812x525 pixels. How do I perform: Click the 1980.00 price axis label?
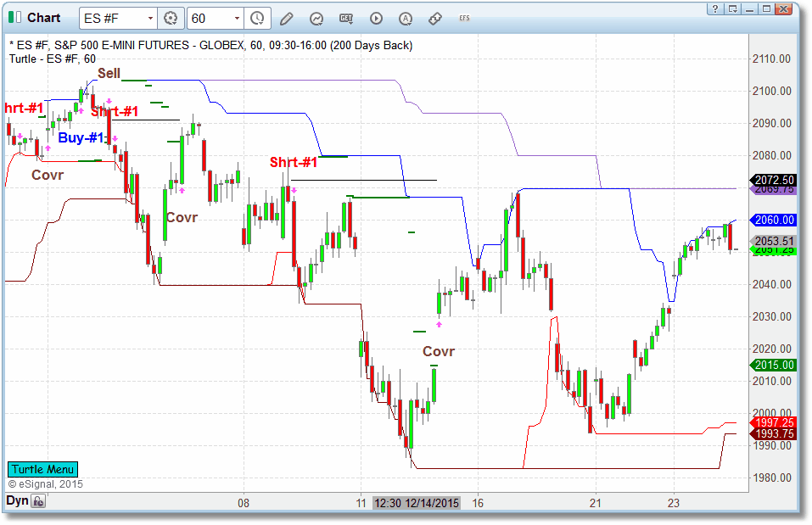click(x=771, y=478)
